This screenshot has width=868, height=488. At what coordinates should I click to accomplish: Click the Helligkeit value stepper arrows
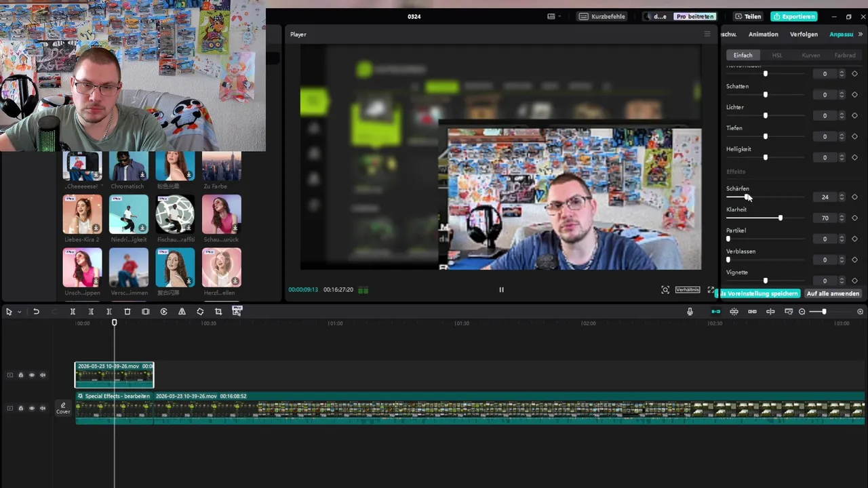[x=842, y=158]
